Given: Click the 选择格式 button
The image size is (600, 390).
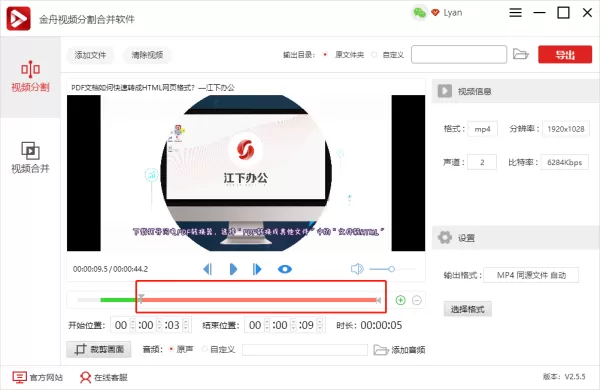Looking at the screenshot, I should click(x=468, y=309).
